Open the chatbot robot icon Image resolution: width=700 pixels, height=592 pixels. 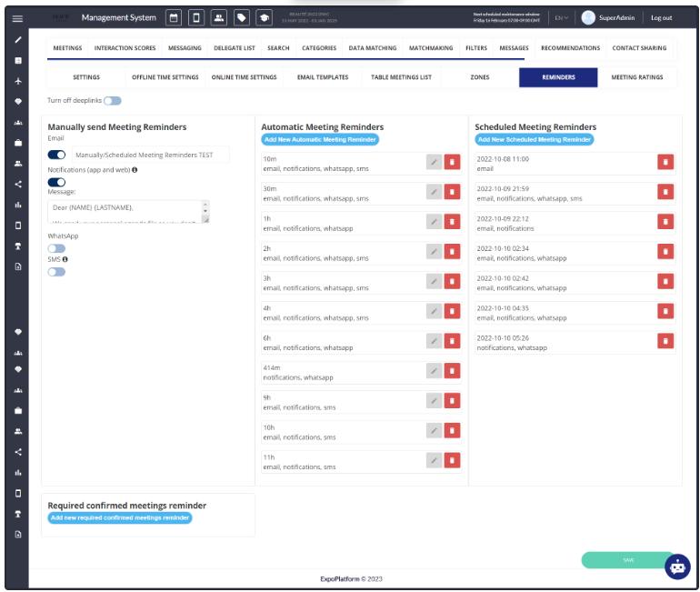pos(677,566)
